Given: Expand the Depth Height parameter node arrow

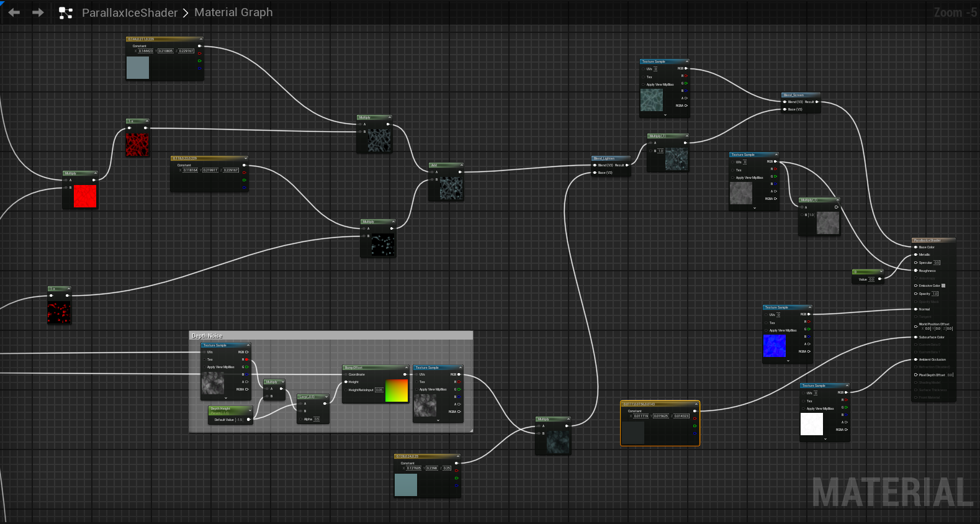Looking at the screenshot, I should (250, 410).
